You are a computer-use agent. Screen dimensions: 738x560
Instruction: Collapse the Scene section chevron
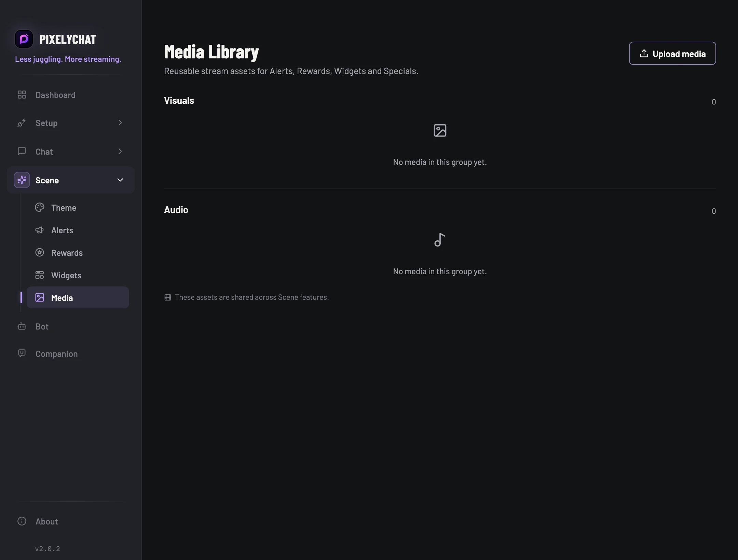tap(120, 180)
